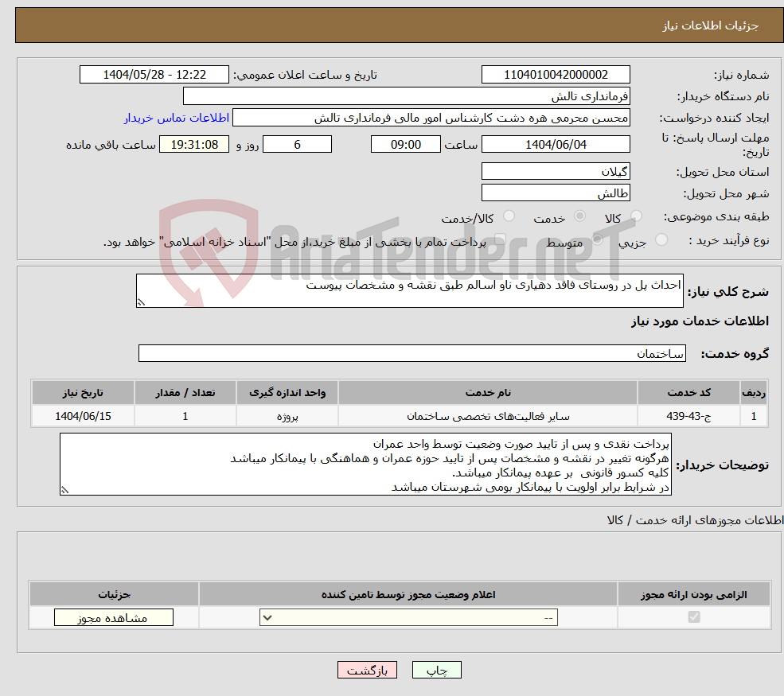The width and height of the screenshot is (784, 696).
Task: Click the need date cell 1404/06/15
Action: [x=83, y=416]
